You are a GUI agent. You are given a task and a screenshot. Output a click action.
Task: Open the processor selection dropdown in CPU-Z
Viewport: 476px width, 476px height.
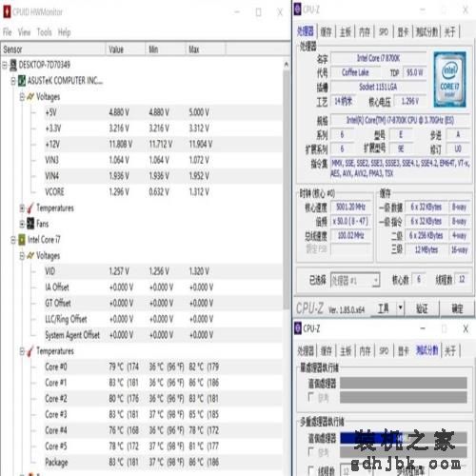coord(376,280)
